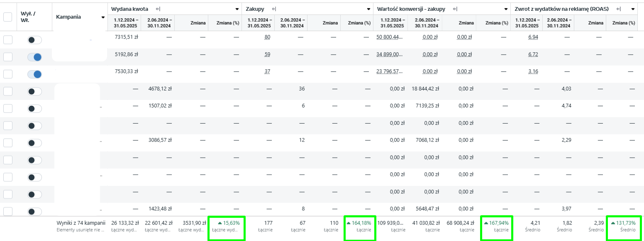The width and height of the screenshot is (644, 241).
Task: Open the Zakupy column options dropdown
Action: 368,9
